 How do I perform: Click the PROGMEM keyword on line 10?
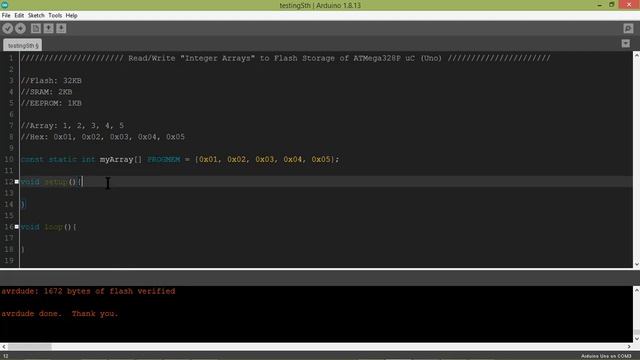(164, 159)
